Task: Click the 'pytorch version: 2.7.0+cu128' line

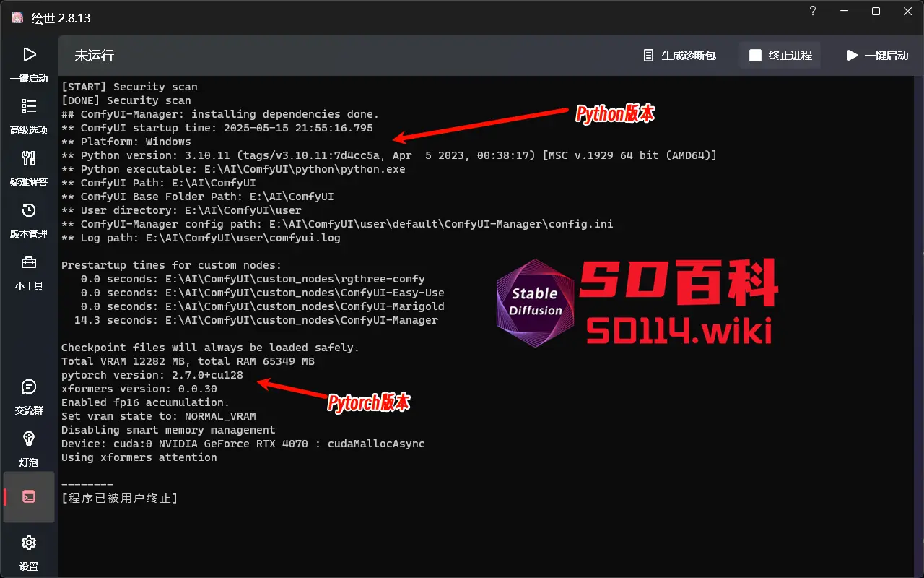Action: [x=152, y=375]
